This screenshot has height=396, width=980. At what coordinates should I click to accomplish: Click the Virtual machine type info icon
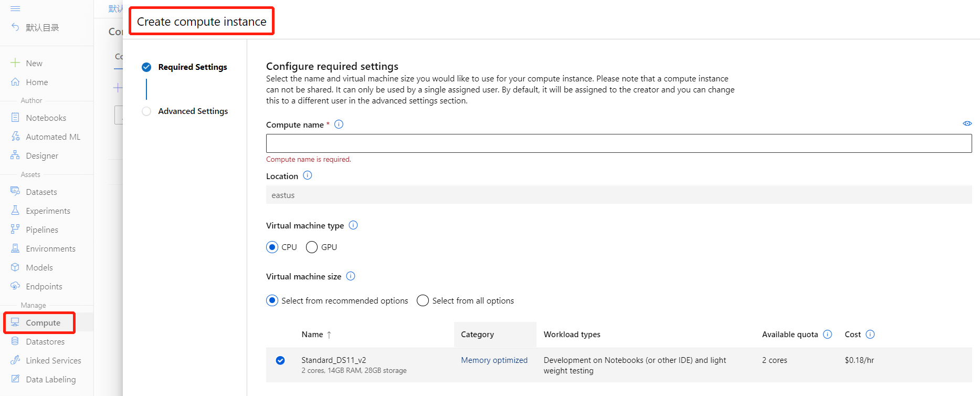[x=353, y=225]
